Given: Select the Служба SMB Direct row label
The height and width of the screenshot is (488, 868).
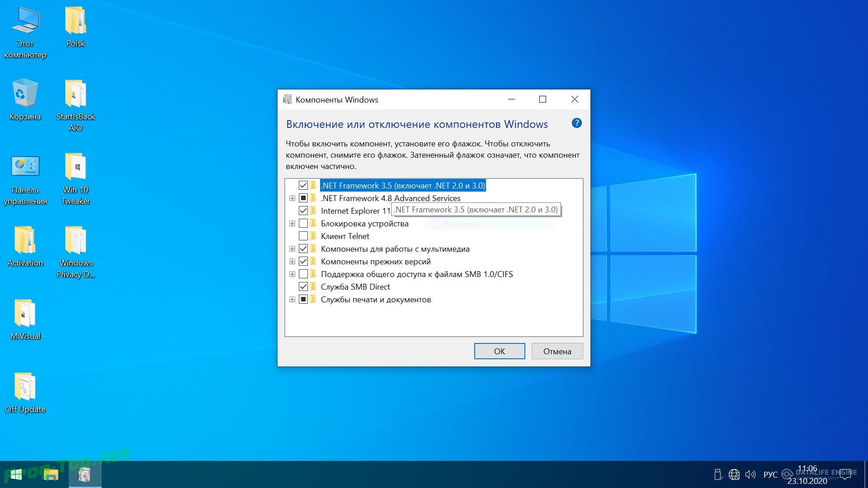Looking at the screenshot, I should pyautogui.click(x=355, y=286).
